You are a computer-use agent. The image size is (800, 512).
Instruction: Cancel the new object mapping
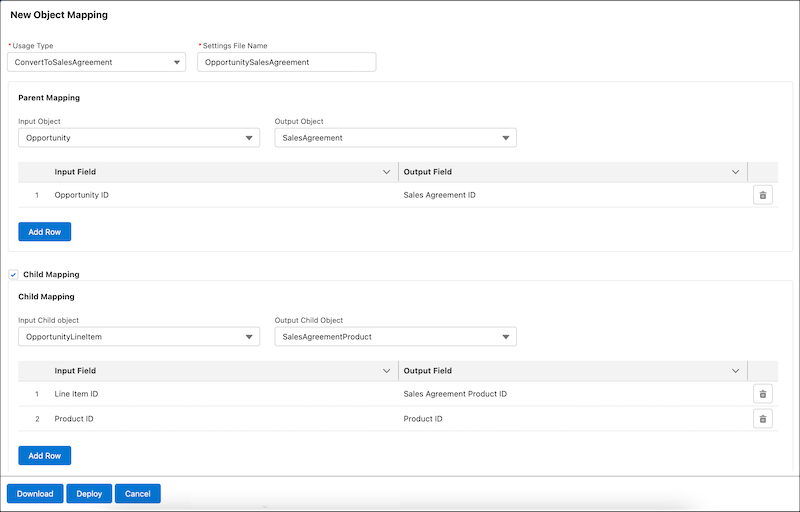click(x=138, y=494)
